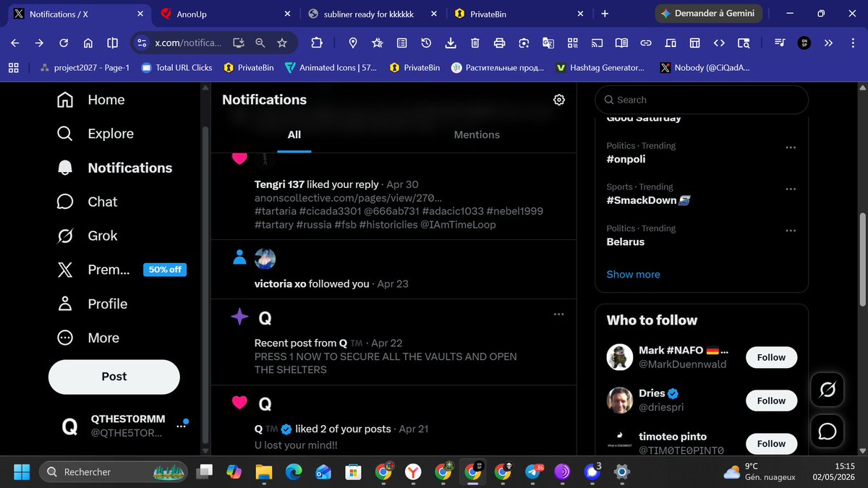The width and height of the screenshot is (868, 488).
Task: Open the project2027 - Page-1 bookmark
Action: coord(85,67)
